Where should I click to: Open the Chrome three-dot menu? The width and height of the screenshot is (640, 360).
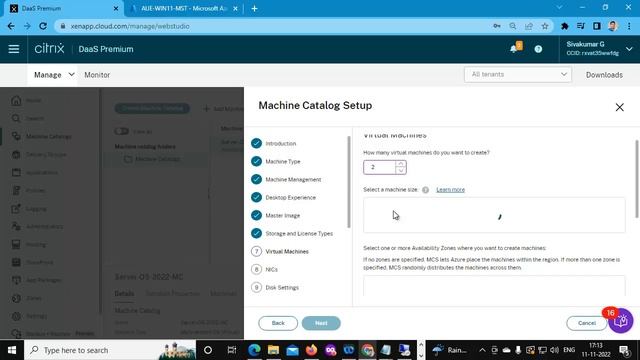click(629, 26)
